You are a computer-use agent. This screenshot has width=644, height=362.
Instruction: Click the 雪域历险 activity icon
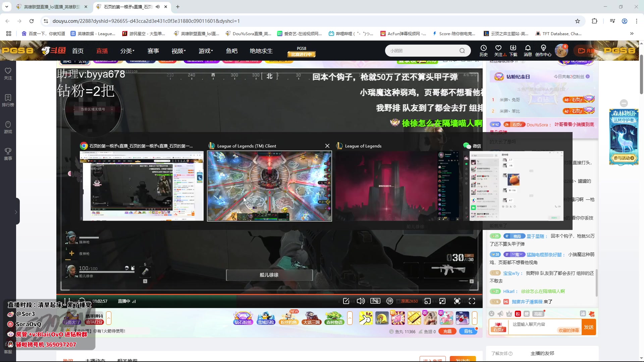(266, 318)
